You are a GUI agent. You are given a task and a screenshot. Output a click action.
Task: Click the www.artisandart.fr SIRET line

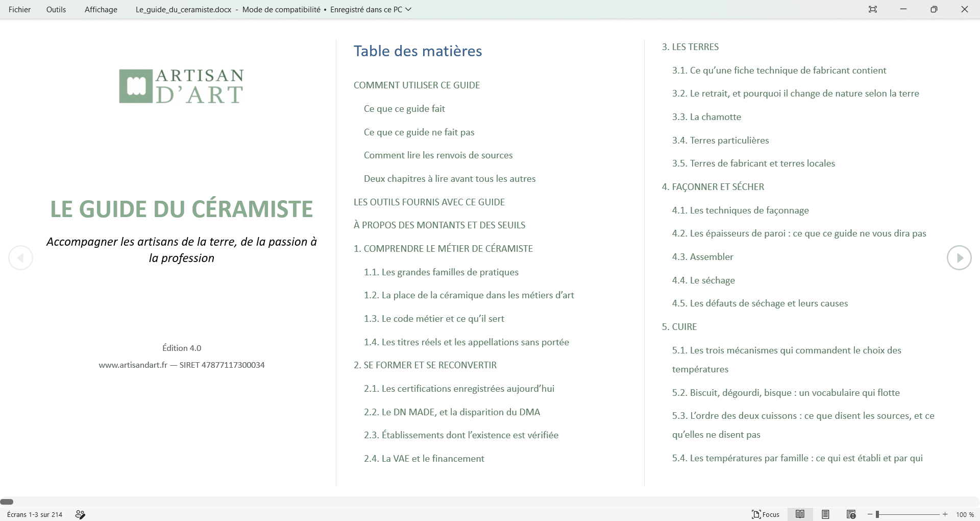[182, 365]
